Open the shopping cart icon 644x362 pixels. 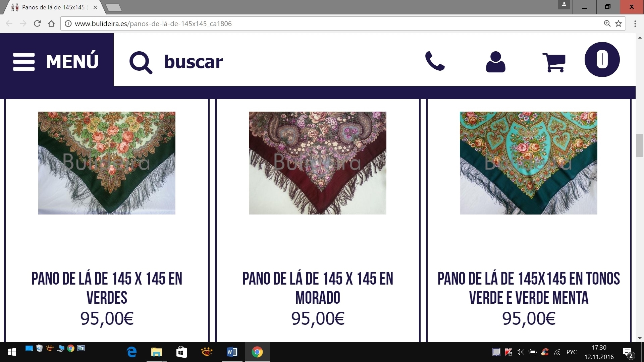tap(554, 62)
